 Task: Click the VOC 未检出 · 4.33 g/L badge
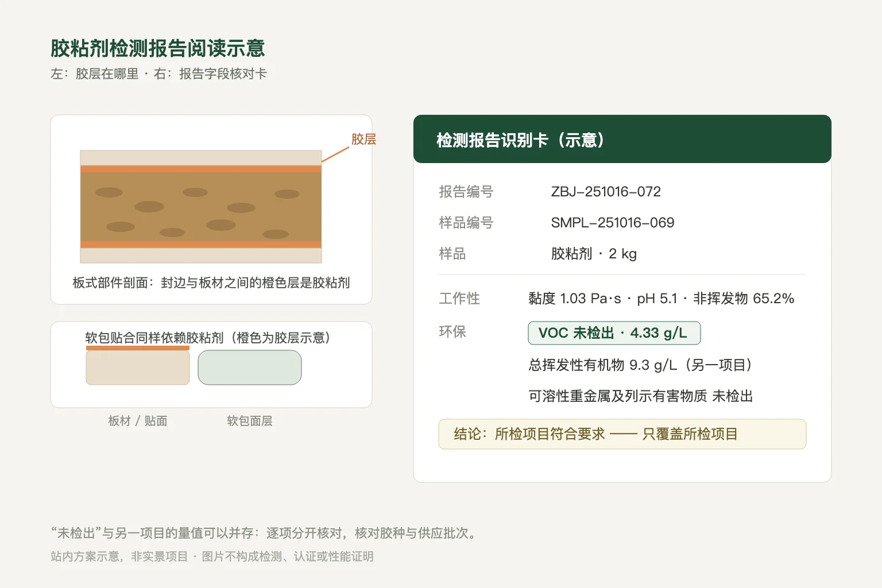click(614, 333)
